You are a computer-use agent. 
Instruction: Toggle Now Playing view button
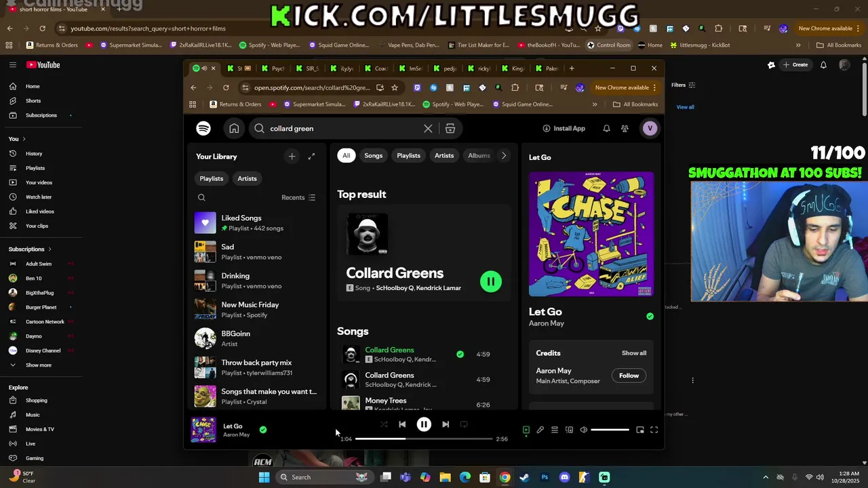click(526, 430)
